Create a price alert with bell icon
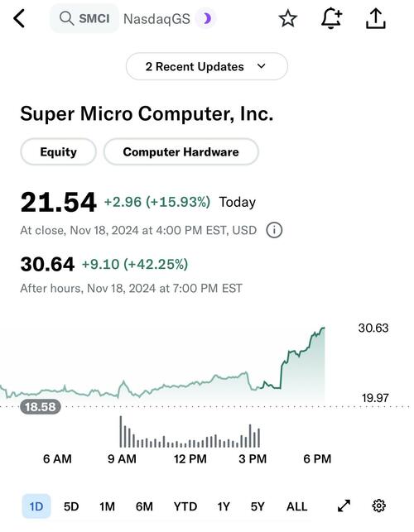Viewport: 414px width, 532px height. pyautogui.click(x=331, y=18)
